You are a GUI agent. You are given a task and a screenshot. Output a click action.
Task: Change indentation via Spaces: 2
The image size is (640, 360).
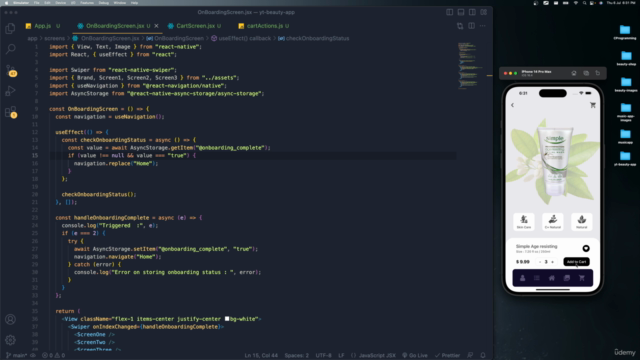(x=296, y=356)
